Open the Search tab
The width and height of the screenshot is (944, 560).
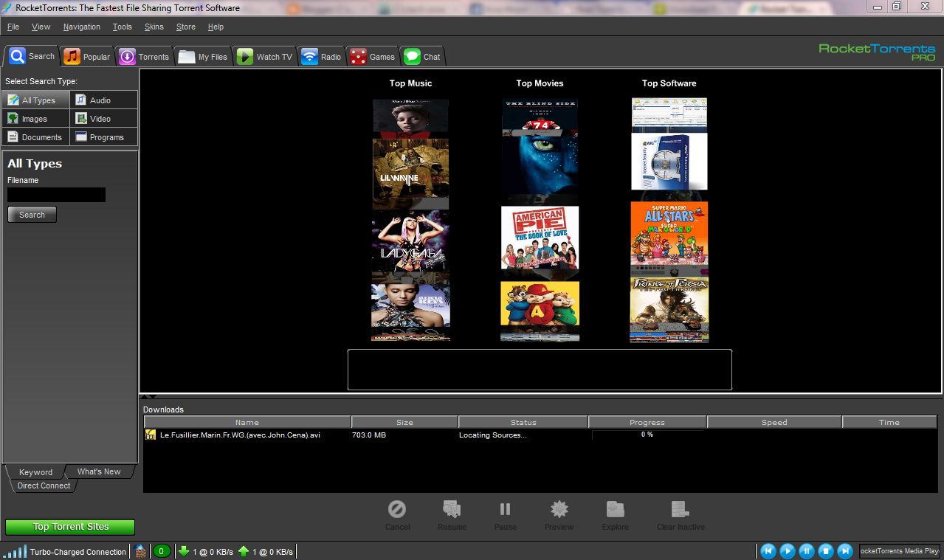tap(32, 56)
